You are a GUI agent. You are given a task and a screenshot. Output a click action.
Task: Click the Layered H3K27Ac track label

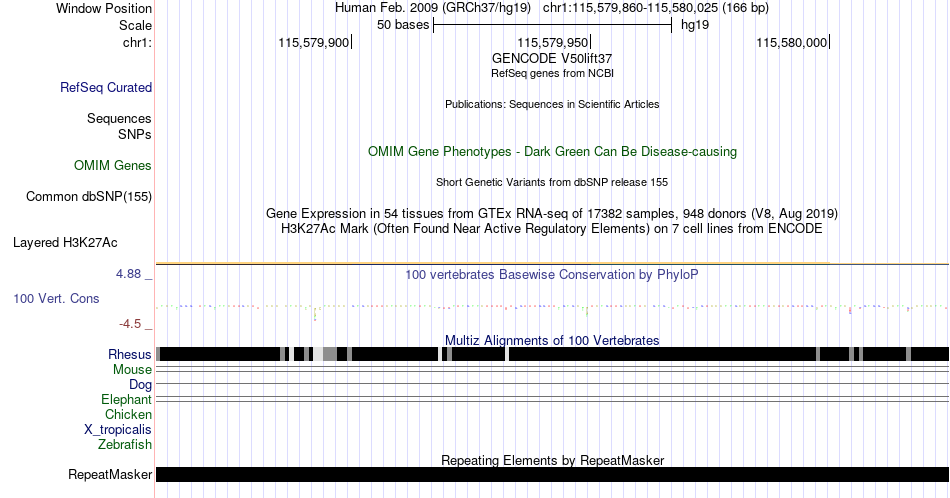tap(65, 242)
